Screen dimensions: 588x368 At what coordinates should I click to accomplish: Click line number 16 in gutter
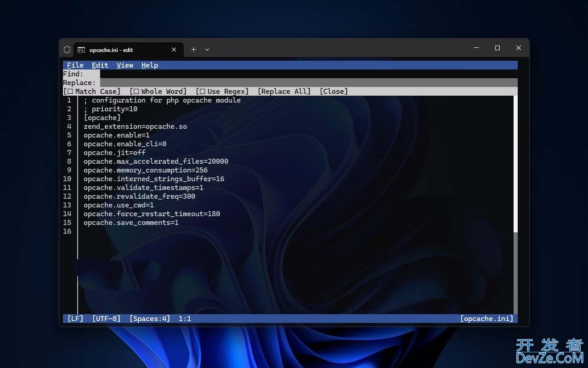point(67,231)
